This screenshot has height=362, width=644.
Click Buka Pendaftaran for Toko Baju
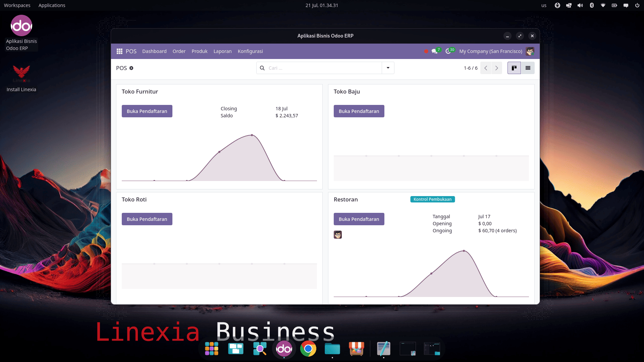tap(359, 111)
